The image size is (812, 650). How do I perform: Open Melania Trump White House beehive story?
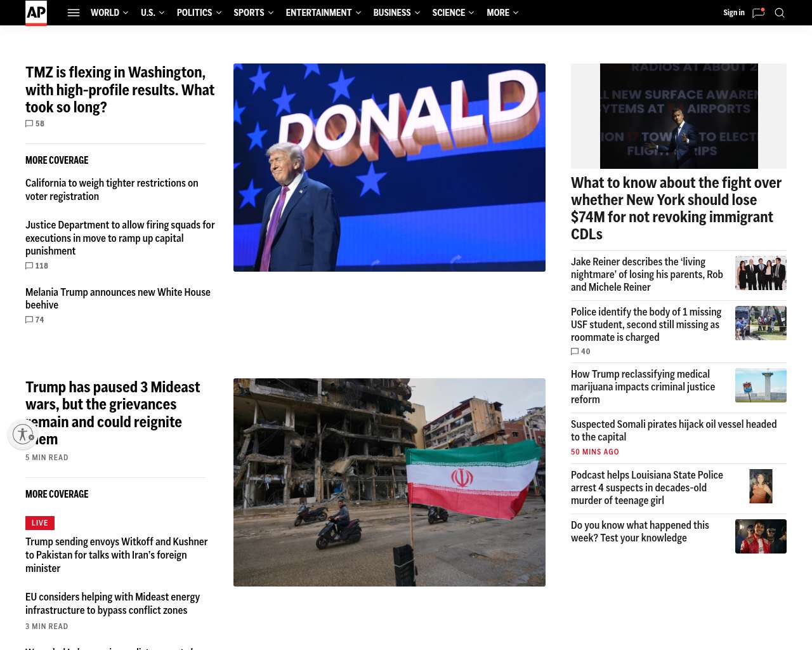(118, 298)
